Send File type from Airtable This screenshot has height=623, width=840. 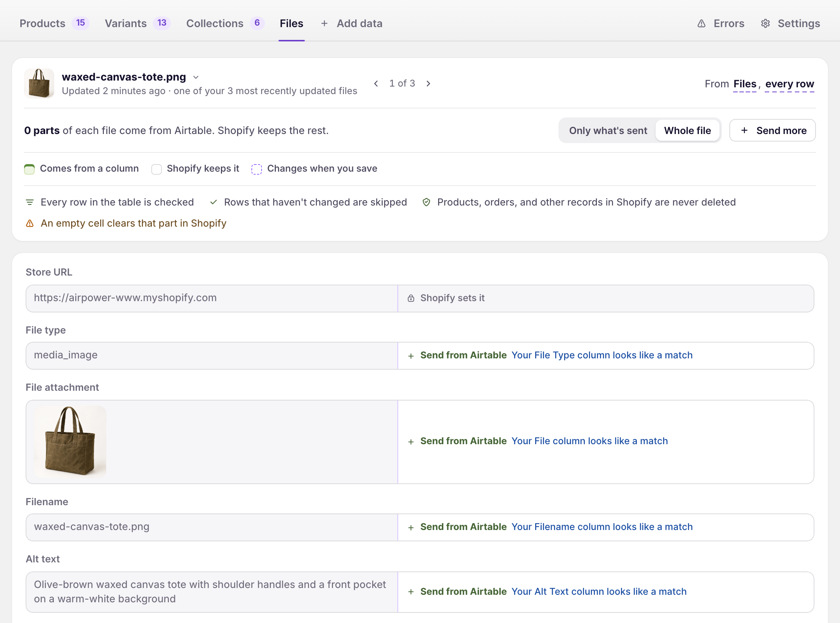click(463, 355)
